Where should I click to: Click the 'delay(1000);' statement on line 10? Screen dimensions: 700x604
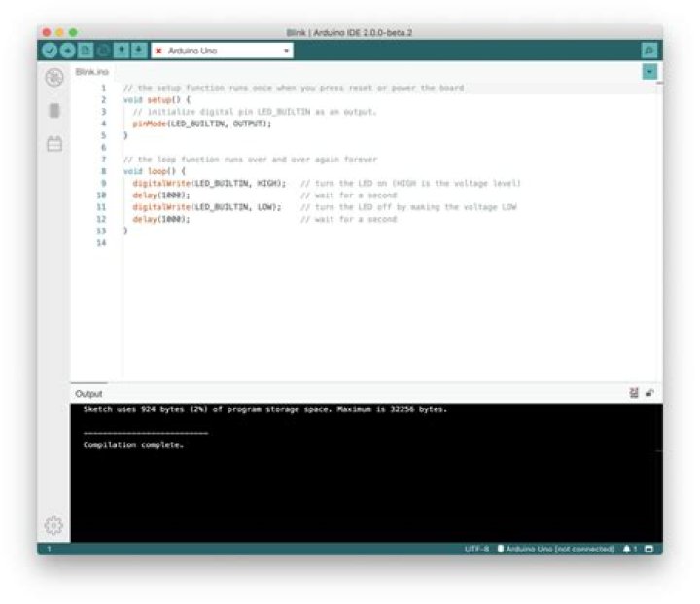(161, 195)
